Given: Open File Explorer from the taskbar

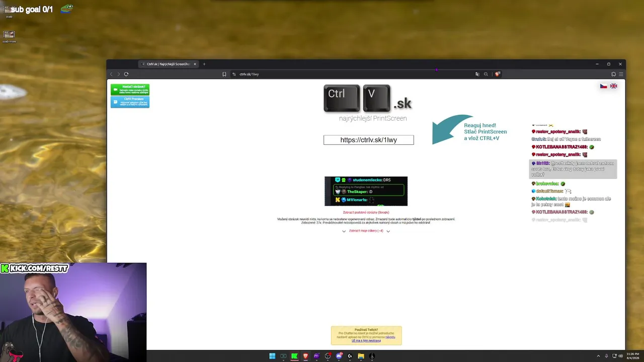Looking at the screenshot, I should (361, 356).
